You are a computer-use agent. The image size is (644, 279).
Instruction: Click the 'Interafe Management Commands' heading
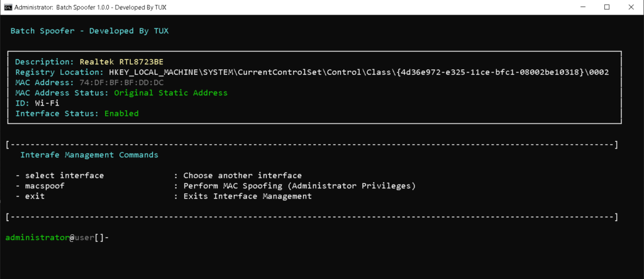[89, 155]
